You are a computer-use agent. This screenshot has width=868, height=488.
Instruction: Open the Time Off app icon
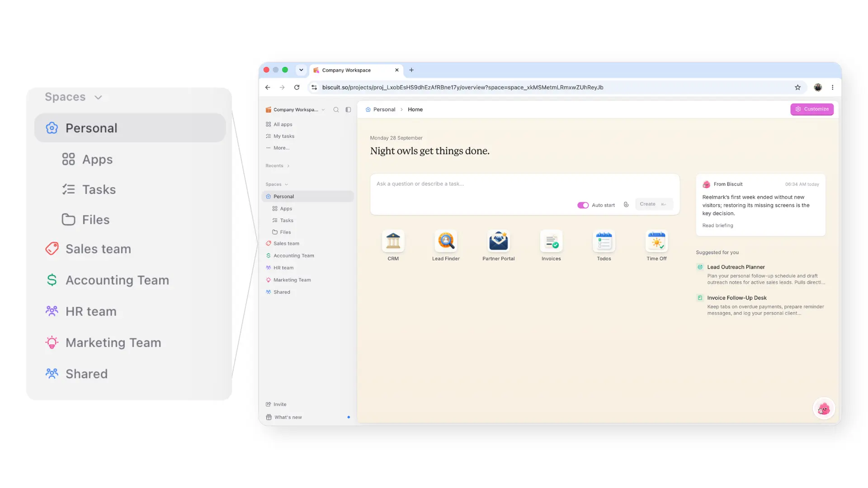(x=656, y=241)
